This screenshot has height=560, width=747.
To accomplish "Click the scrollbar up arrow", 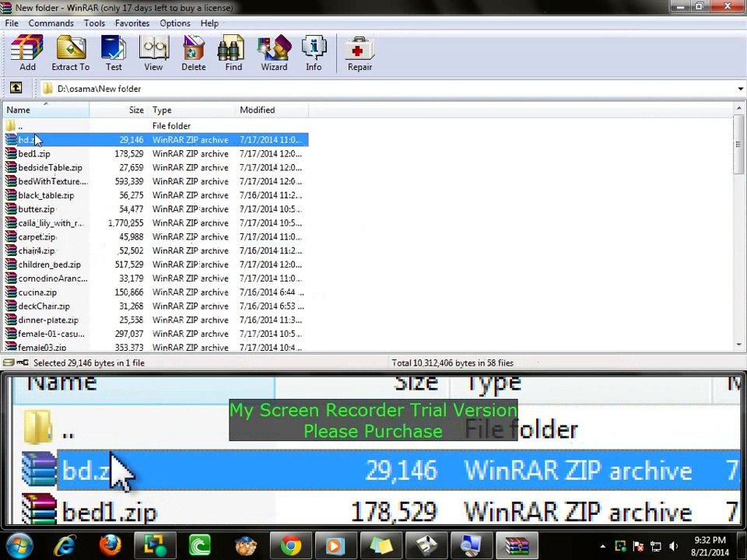I will pyautogui.click(x=739, y=107).
